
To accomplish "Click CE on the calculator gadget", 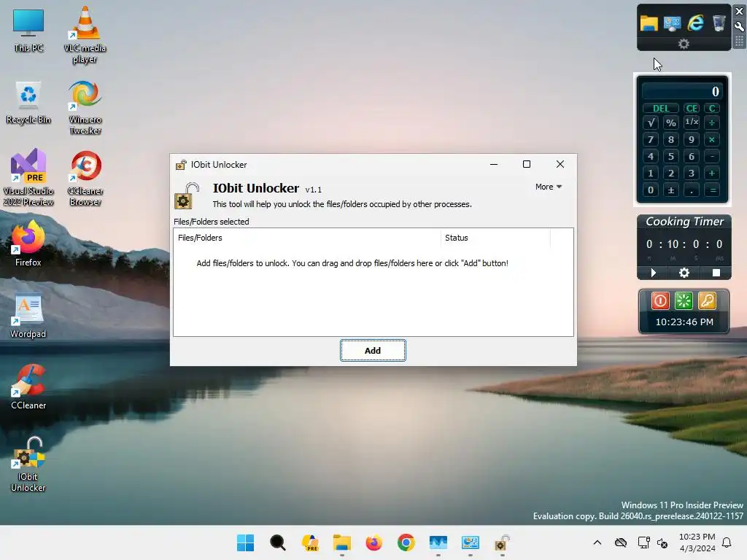I will (692, 108).
